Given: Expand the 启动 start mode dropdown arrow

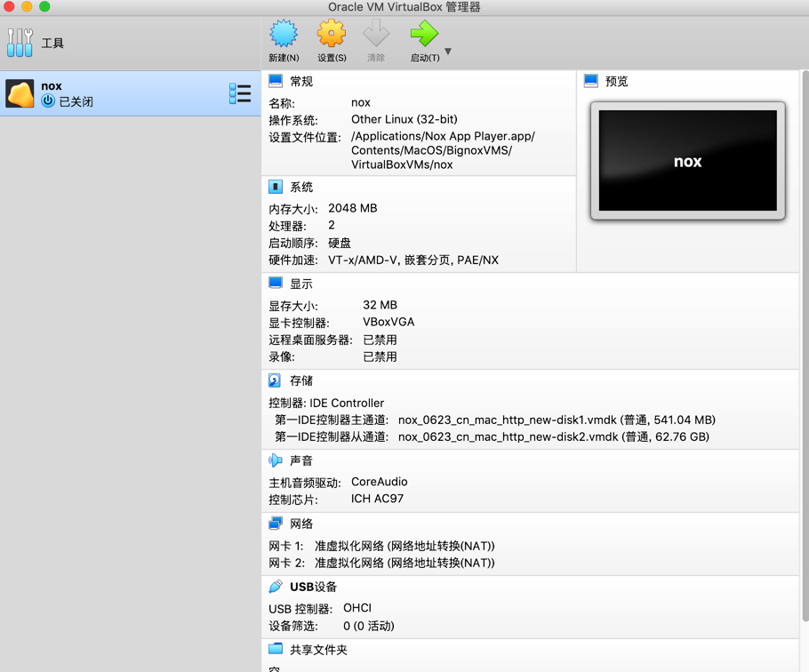Looking at the screenshot, I should (x=448, y=52).
